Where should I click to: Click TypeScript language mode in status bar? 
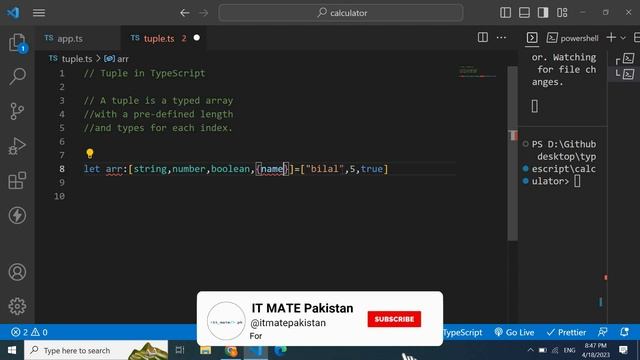[x=462, y=332]
